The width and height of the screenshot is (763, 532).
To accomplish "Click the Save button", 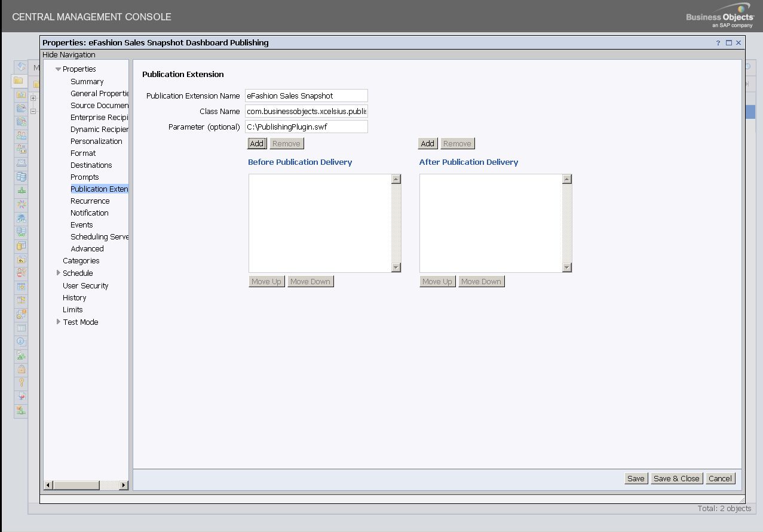I will (636, 479).
